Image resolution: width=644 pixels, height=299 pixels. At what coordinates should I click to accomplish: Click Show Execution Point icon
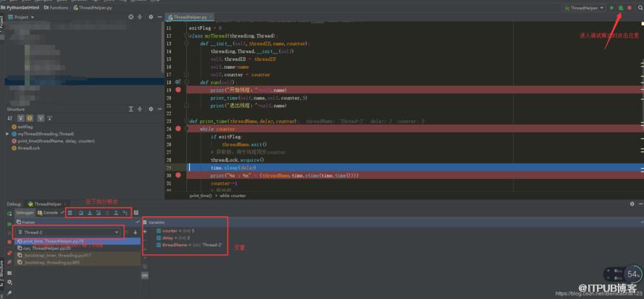click(70, 213)
